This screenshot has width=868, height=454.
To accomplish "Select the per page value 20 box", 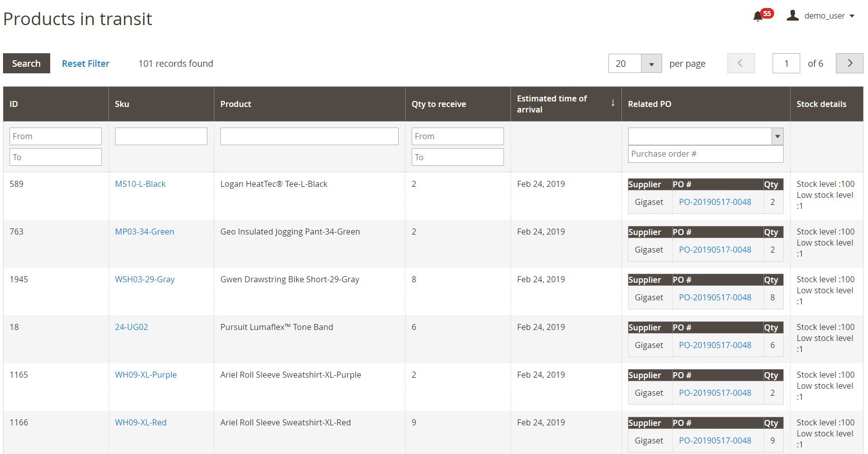I will click(625, 63).
